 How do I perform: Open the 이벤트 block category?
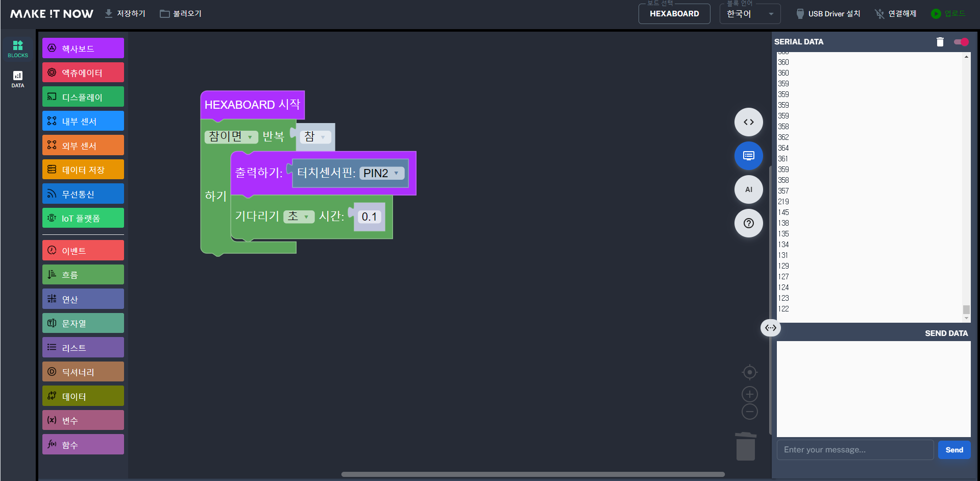[83, 251]
